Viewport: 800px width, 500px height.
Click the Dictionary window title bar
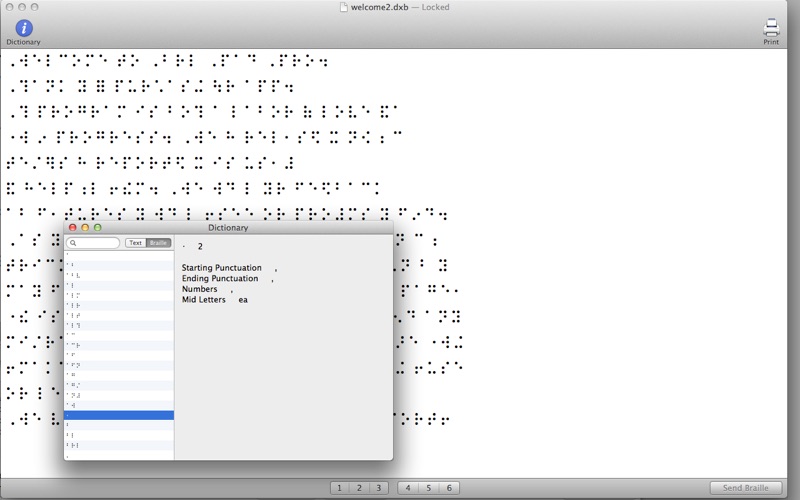[x=228, y=228]
